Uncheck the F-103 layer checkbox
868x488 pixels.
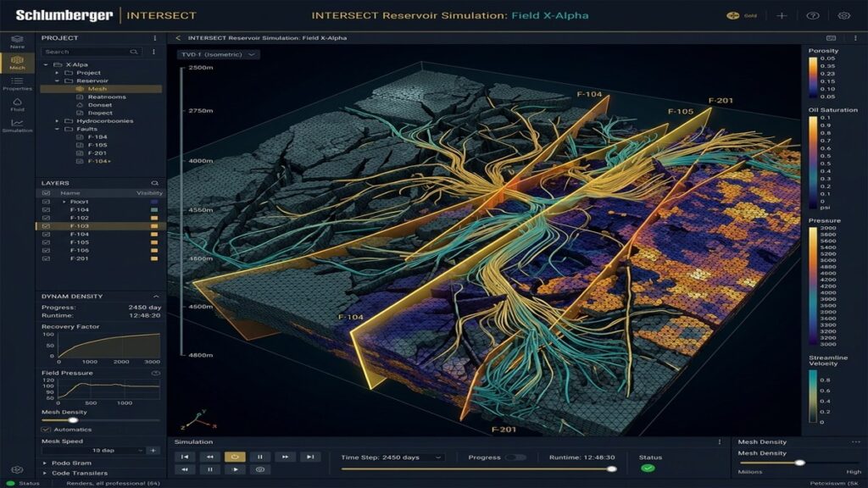tap(46, 225)
